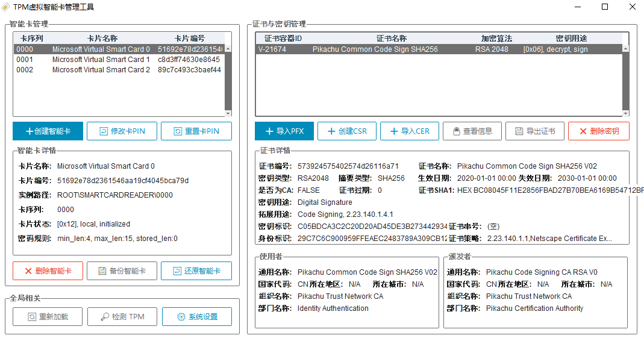Viewport: 644px width, 338px height.
Task: Click issuer name Pikachu Code Signing CA RSA V0
Action: tap(542, 272)
